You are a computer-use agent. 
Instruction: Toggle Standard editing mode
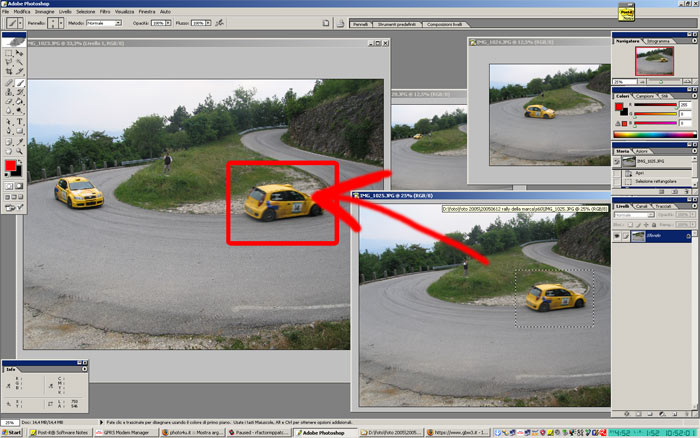tap(8, 186)
